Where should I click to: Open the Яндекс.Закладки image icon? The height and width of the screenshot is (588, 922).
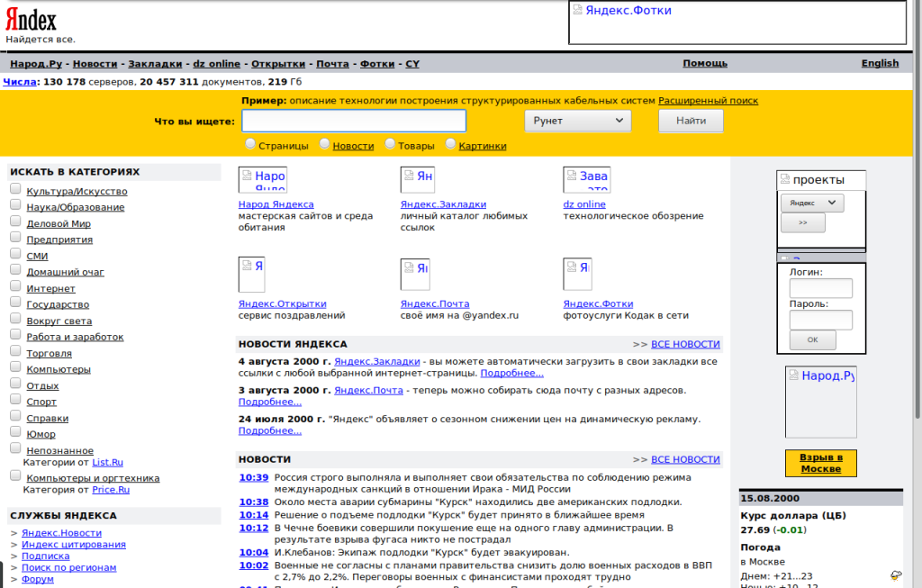(x=418, y=179)
